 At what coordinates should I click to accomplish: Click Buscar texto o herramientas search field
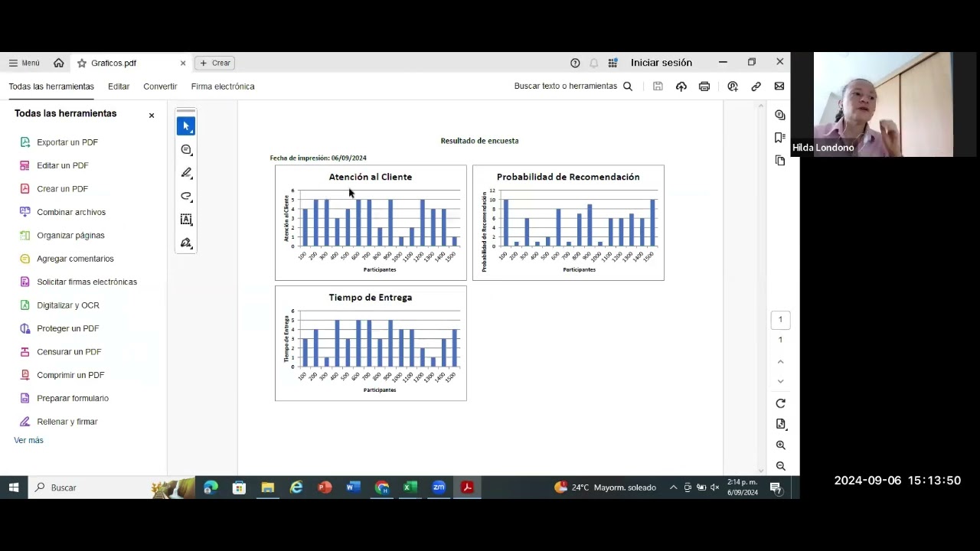pos(573,86)
